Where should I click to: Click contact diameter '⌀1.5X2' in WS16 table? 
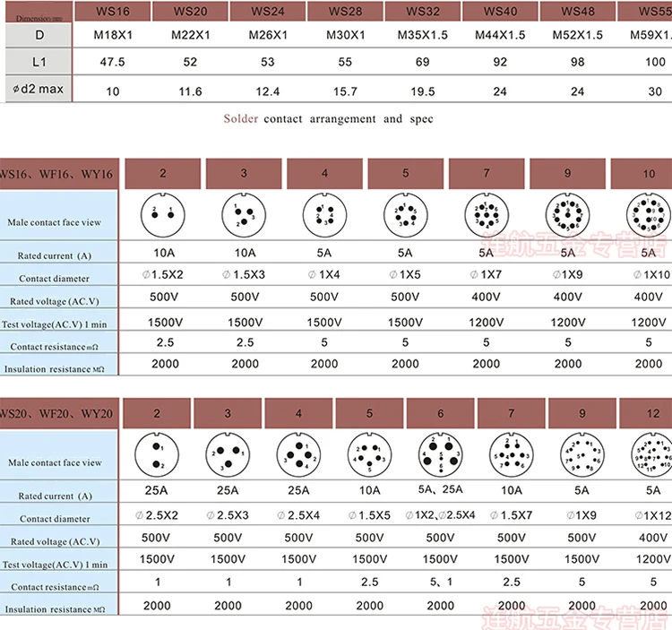coord(163,275)
